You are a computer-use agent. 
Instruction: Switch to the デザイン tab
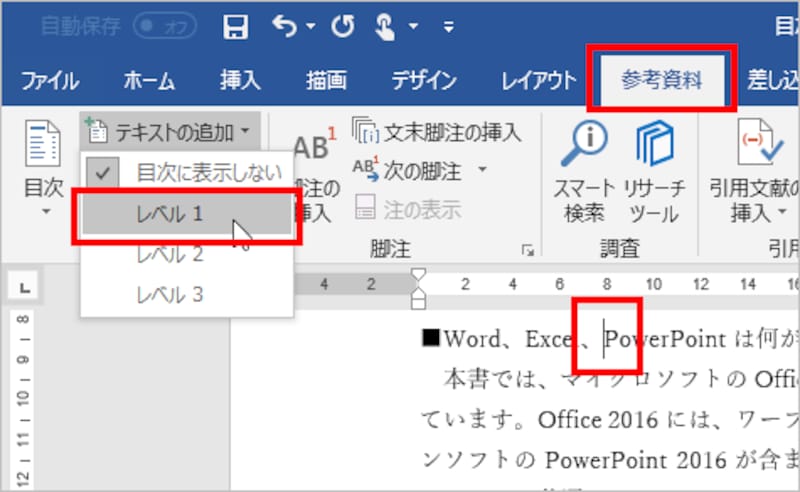[424, 81]
